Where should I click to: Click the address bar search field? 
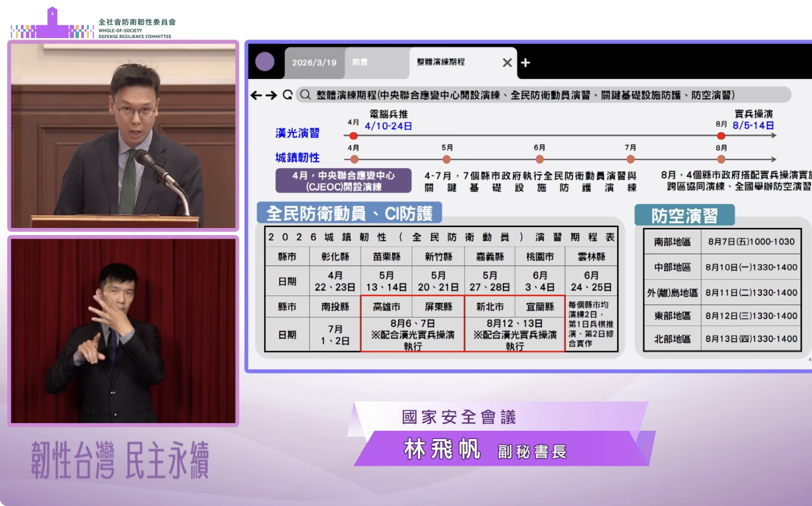click(537, 95)
